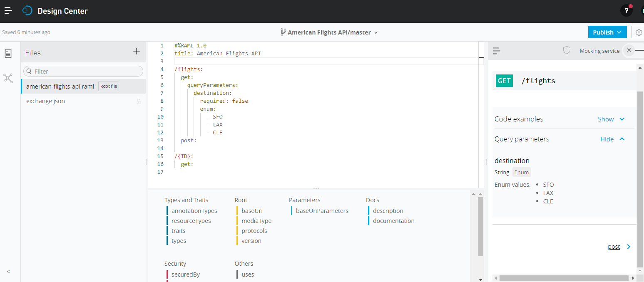
Task: Insert resourceTypes from the shelf
Action: pos(191,221)
